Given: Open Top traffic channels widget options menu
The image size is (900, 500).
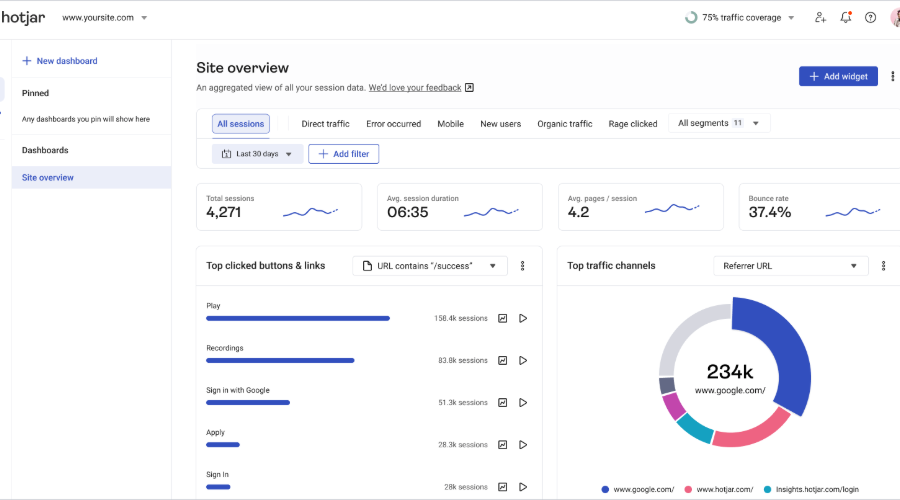Looking at the screenshot, I should click(x=883, y=266).
